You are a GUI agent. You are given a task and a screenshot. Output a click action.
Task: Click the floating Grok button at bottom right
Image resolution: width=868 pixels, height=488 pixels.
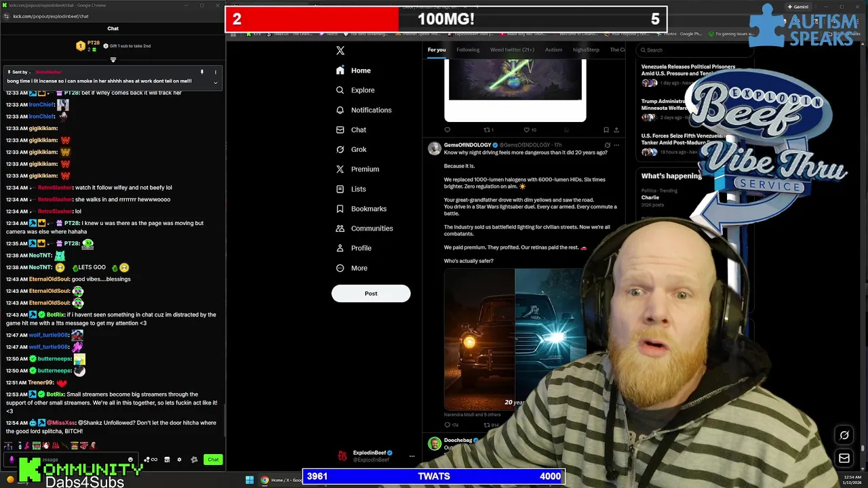point(844,435)
